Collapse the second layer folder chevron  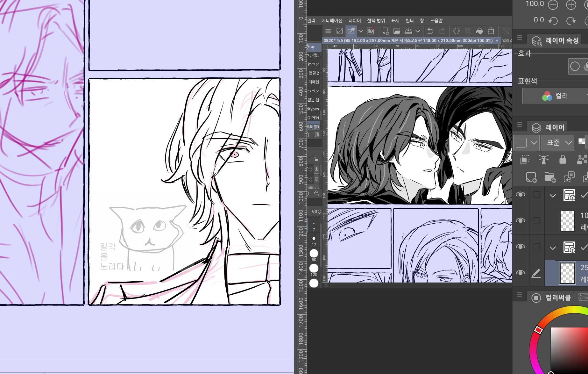tap(553, 248)
